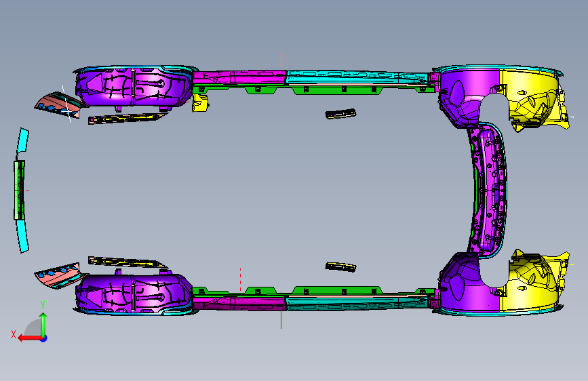Click the red X axis arrow of the triad
Viewport: 588px width, 381px height.
coord(29,338)
